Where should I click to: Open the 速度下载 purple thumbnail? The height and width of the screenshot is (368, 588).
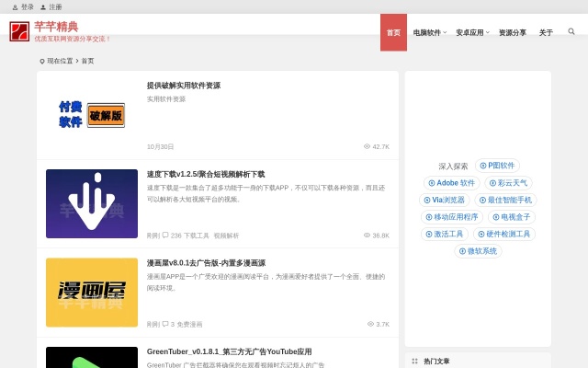pos(92,204)
